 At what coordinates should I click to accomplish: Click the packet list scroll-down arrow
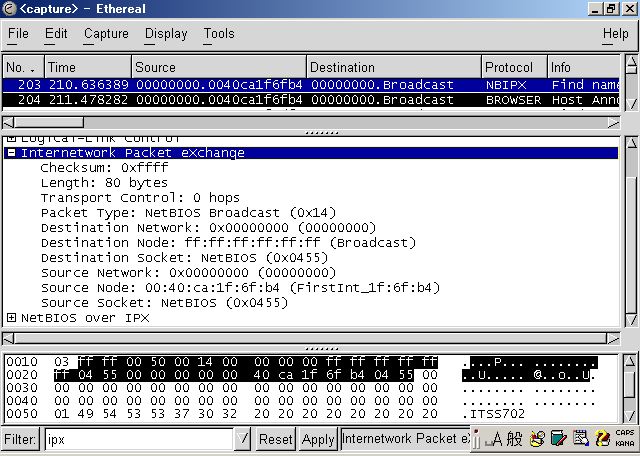[631, 103]
